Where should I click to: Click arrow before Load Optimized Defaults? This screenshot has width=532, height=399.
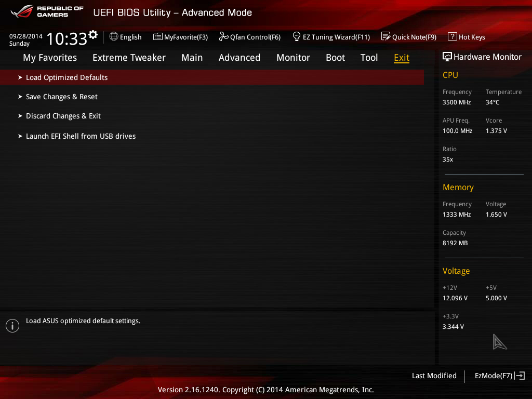pyautogui.click(x=20, y=77)
